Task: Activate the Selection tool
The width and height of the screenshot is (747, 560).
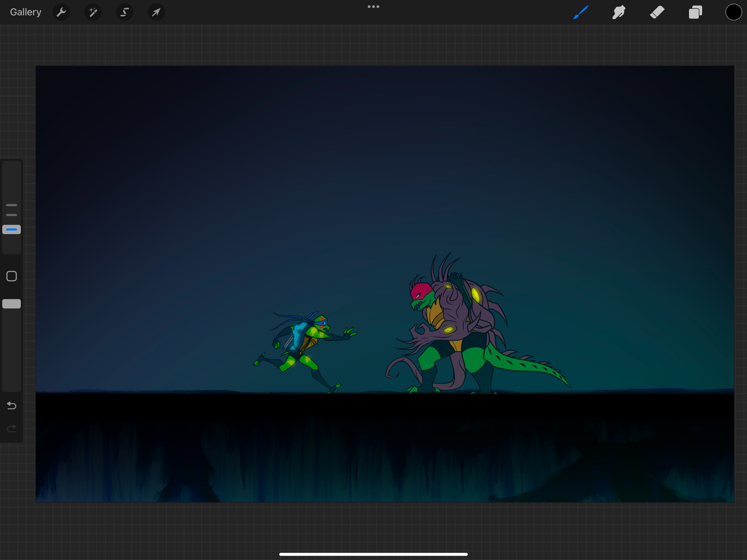Action: [124, 12]
